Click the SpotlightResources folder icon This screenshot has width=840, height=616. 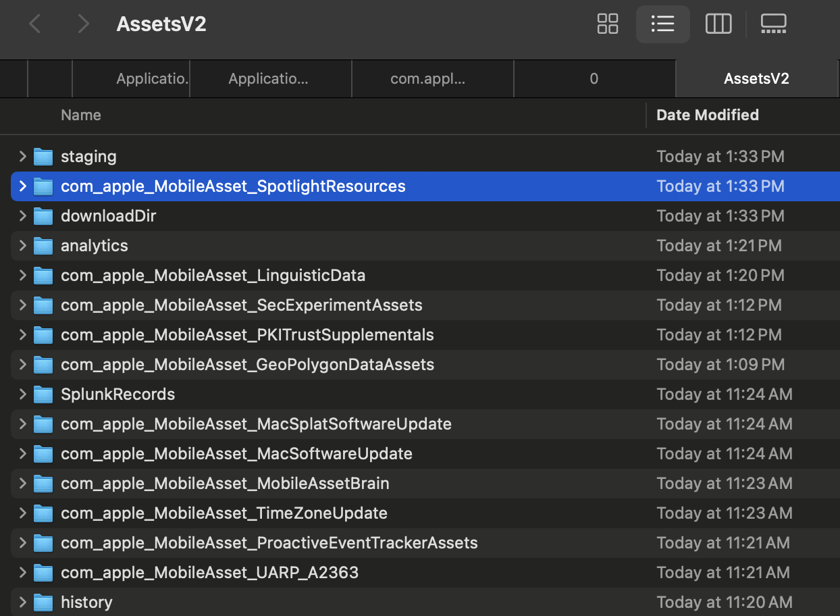(43, 186)
